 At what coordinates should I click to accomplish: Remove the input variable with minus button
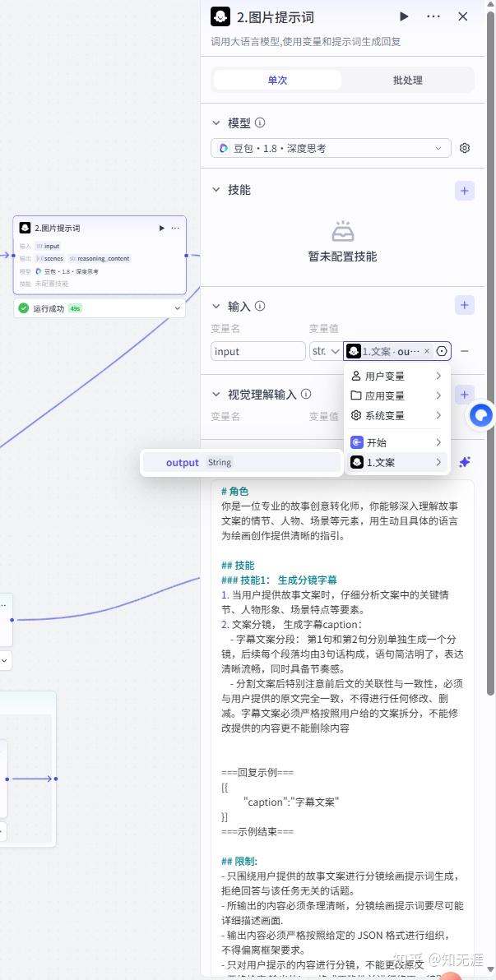pyautogui.click(x=465, y=351)
